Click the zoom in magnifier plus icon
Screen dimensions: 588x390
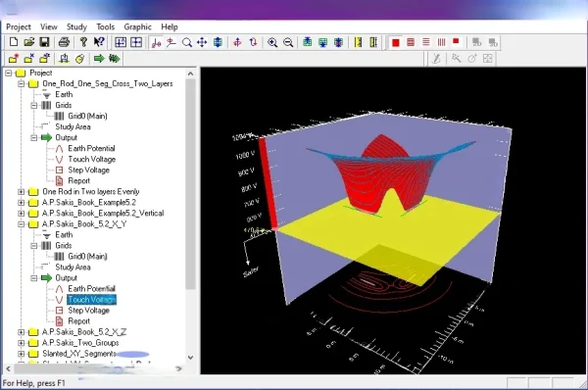point(272,42)
